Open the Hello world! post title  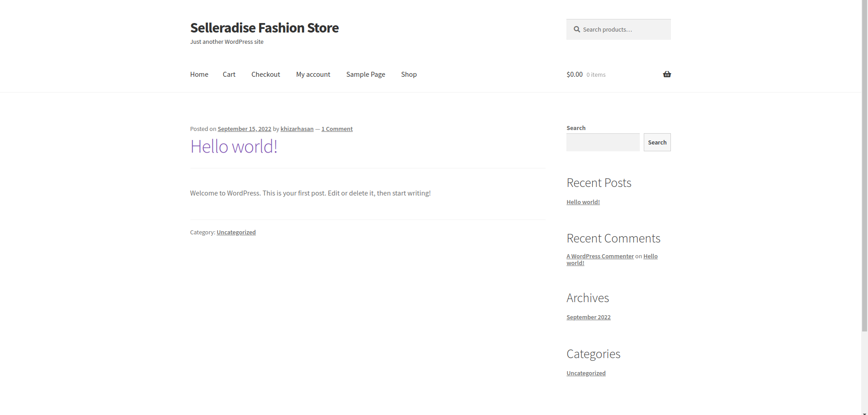(x=234, y=146)
